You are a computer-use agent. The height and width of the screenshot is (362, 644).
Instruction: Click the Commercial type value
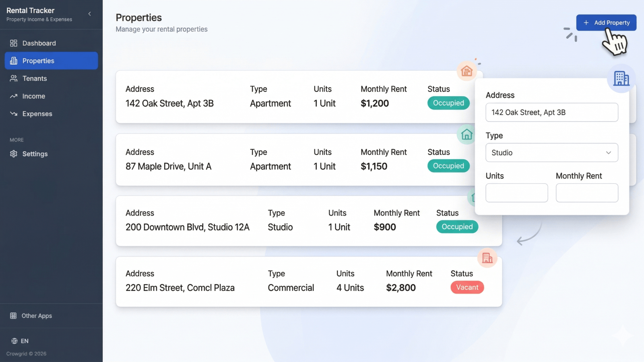[x=291, y=288]
